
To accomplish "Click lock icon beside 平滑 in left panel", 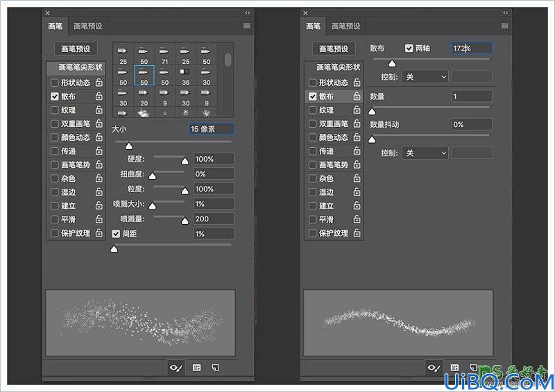I will 99,219.
